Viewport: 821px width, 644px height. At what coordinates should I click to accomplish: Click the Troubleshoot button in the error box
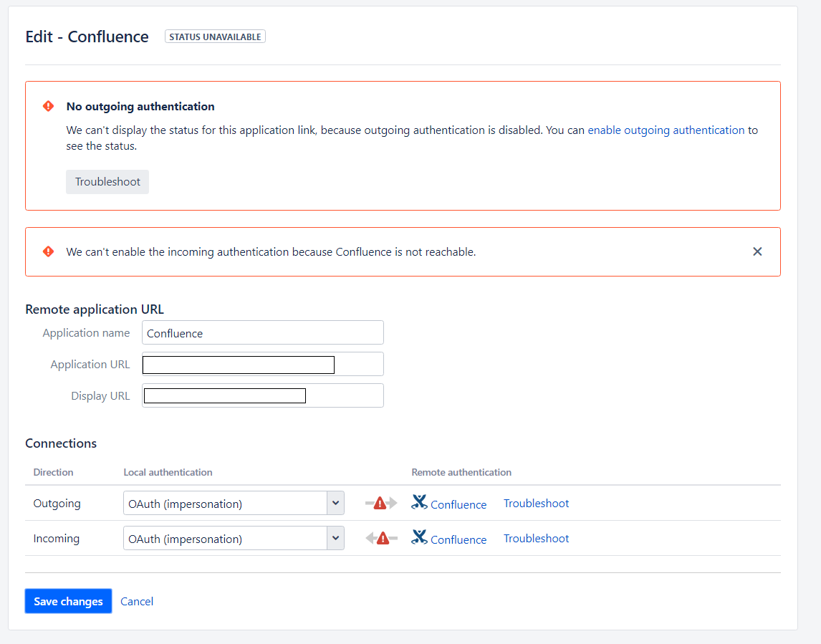107,182
